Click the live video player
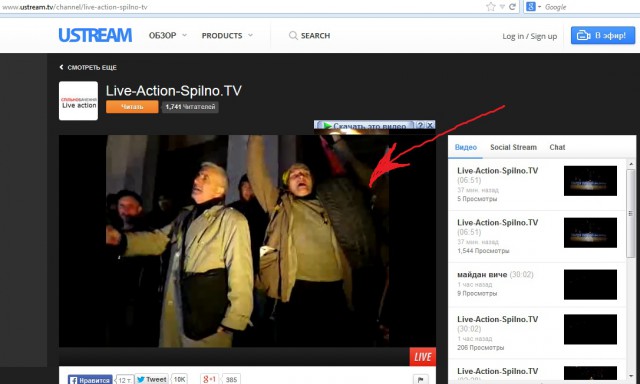 pos(247,241)
